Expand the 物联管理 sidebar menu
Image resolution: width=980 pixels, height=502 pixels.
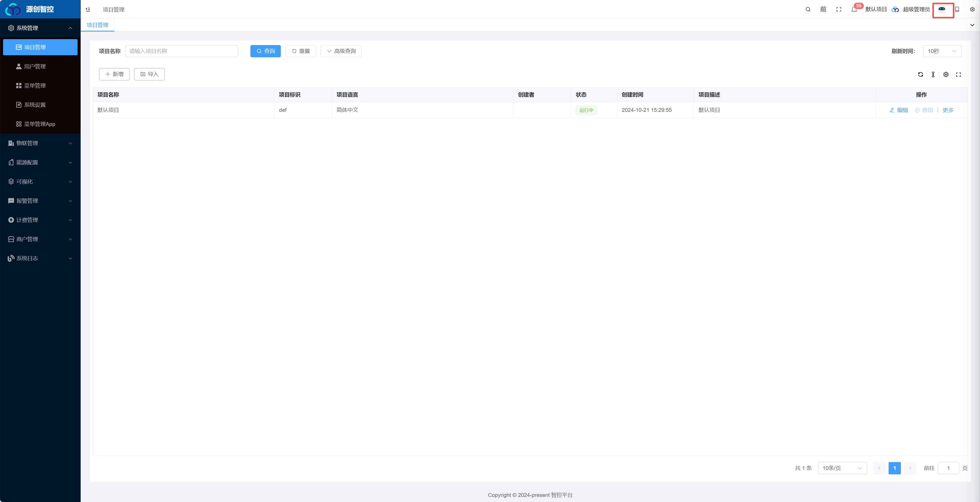40,143
